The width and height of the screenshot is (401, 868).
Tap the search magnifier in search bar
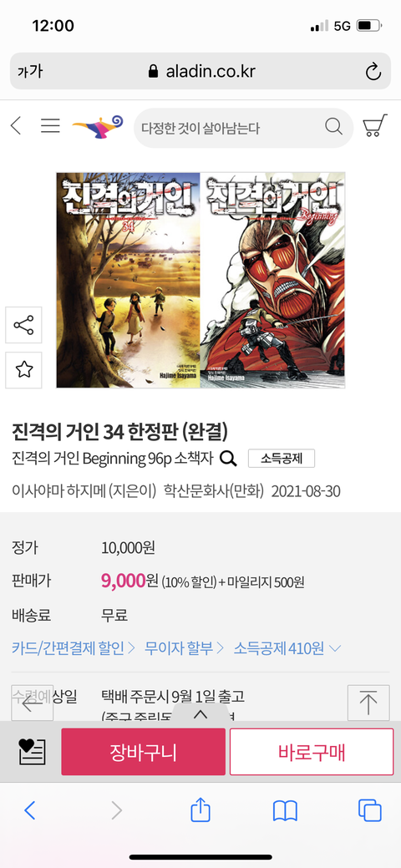pos(333,127)
